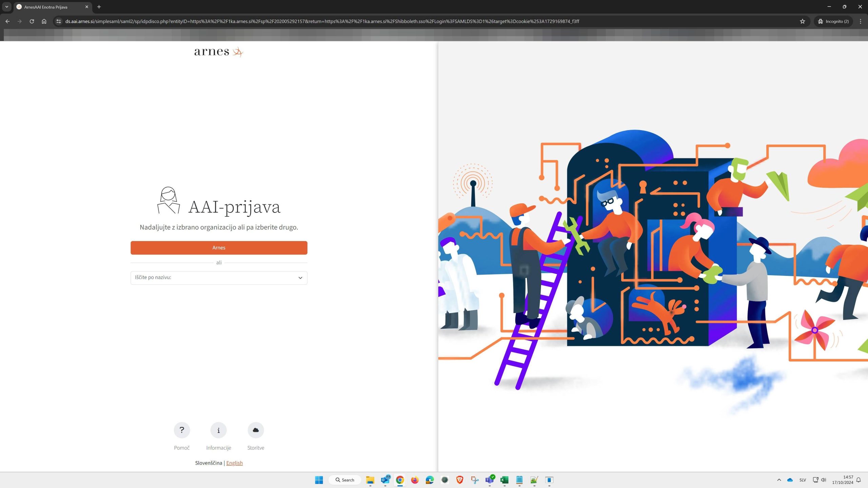Screen dimensions: 868x488
Task: Open the Windows Start menu
Action: tap(319, 480)
